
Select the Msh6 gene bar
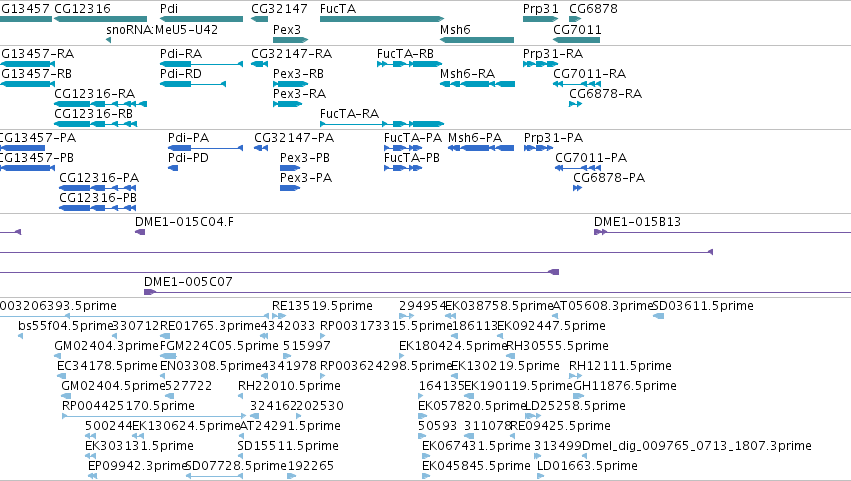click(x=477, y=40)
